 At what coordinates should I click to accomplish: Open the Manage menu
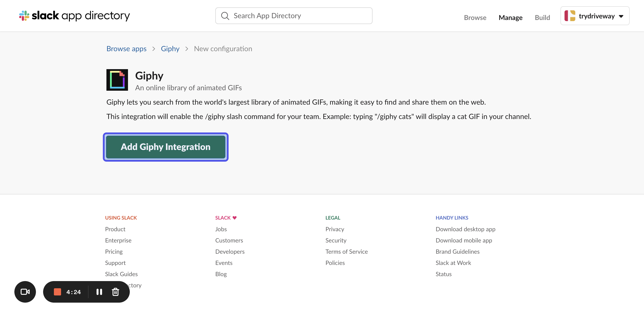point(510,18)
